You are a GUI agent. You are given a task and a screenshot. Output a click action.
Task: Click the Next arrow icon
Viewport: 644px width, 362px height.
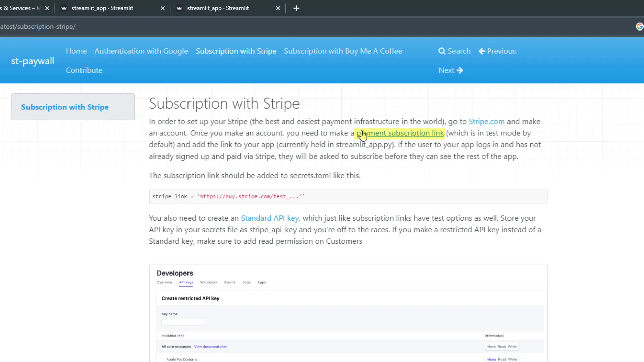pos(461,70)
